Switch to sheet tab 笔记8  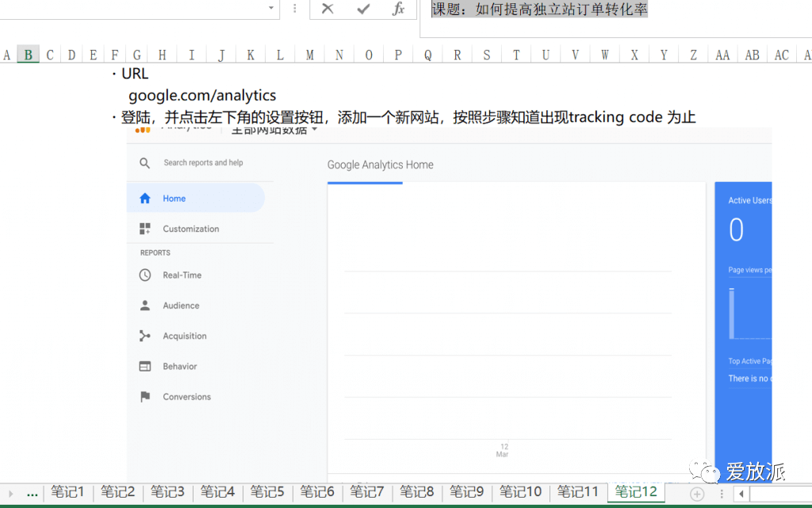click(x=416, y=491)
